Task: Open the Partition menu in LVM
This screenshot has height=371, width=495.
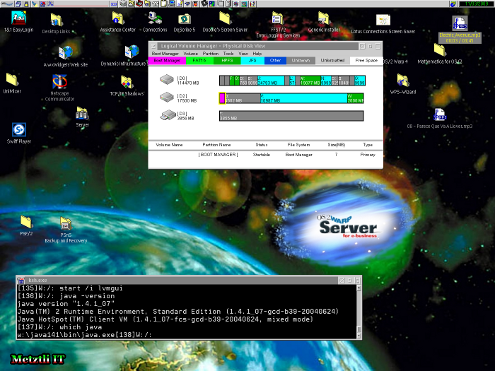Action: [211, 53]
